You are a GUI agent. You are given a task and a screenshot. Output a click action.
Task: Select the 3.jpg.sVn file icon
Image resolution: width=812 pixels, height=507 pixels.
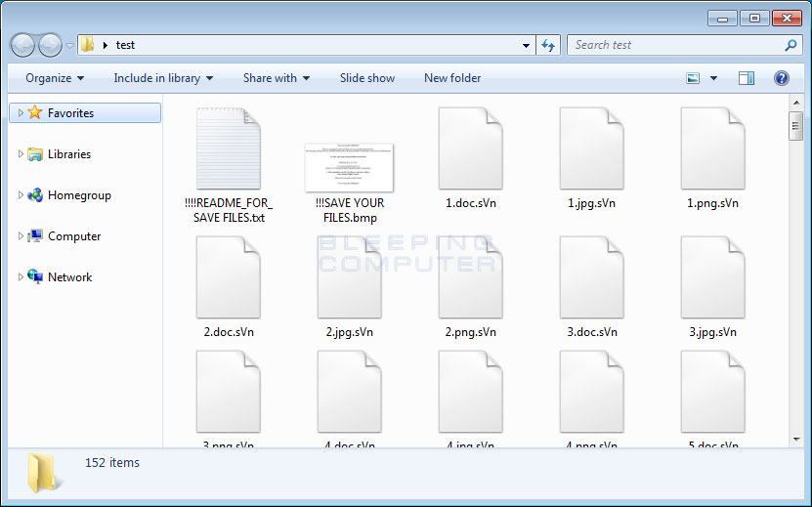point(713,277)
